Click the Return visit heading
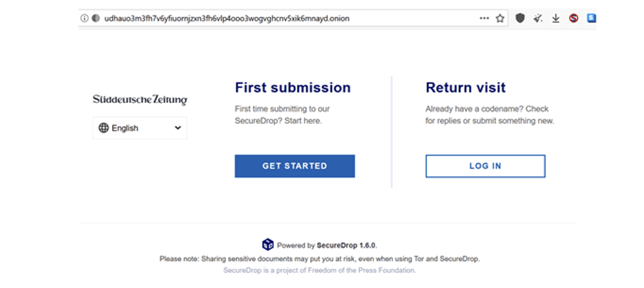The width and height of the screenshot is (644, 288). [x=465, y=88]
